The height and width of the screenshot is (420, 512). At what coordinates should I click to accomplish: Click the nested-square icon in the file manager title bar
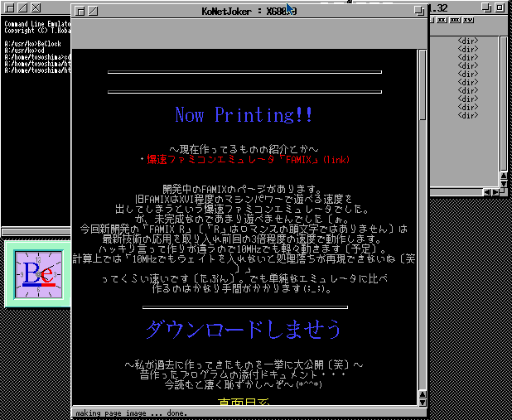pyautogui.click(x=500, y=7)
